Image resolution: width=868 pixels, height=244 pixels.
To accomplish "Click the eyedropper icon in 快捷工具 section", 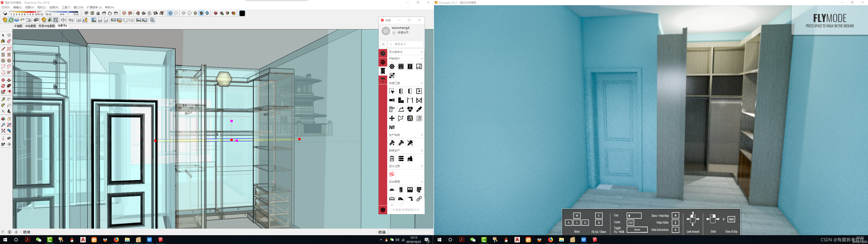I will click(419, 109).
